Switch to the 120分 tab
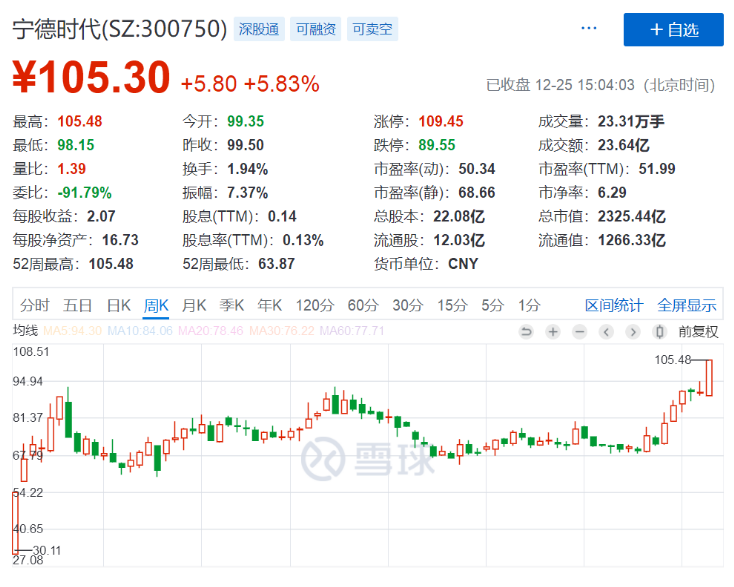This screenshot has width=734, height=587. click(x=315, y=306)
